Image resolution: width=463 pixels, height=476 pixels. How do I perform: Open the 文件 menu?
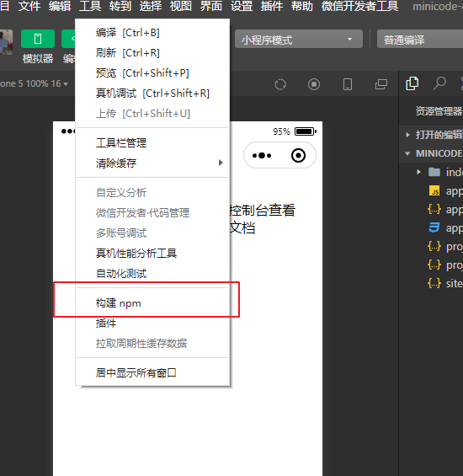[29, 6]
